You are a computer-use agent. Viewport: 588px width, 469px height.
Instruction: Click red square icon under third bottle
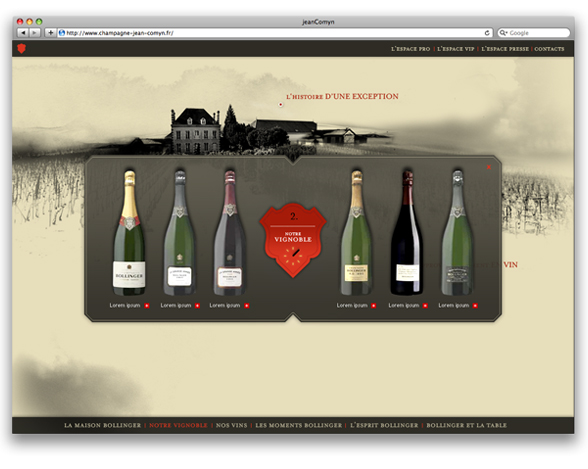[x=247, y=306]
